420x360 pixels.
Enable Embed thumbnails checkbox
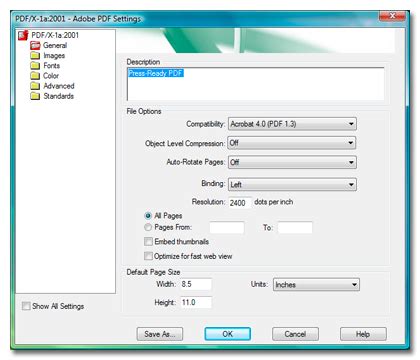(x=148, y=241)
